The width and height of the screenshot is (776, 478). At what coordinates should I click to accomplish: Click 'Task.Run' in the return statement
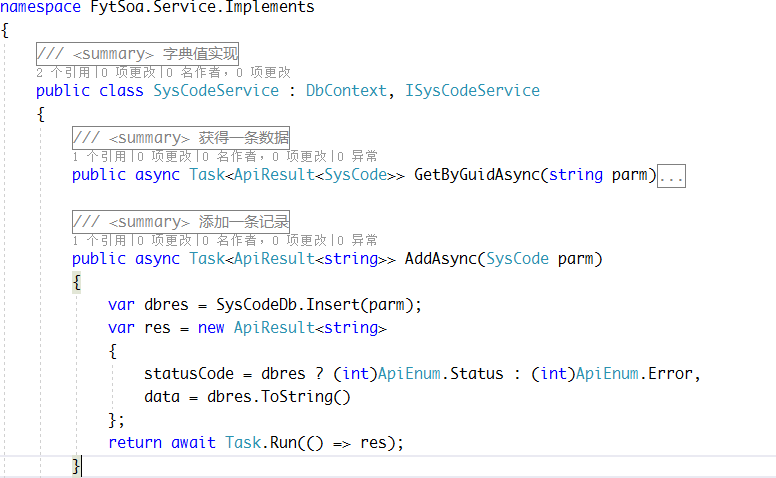261,442
